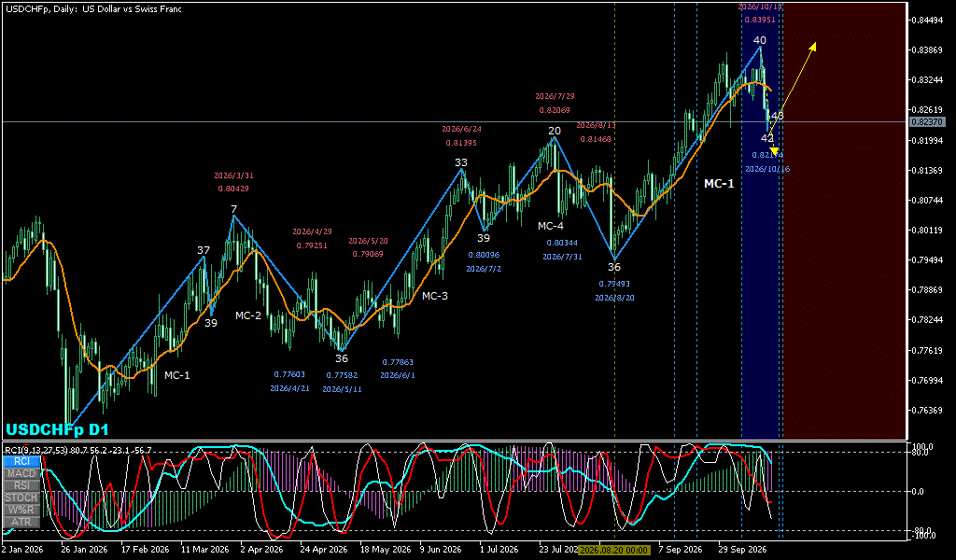Click the 80.0 level on the indicator scale
The height and width of the screenshot is (560, 956).
tap(919, 452)
